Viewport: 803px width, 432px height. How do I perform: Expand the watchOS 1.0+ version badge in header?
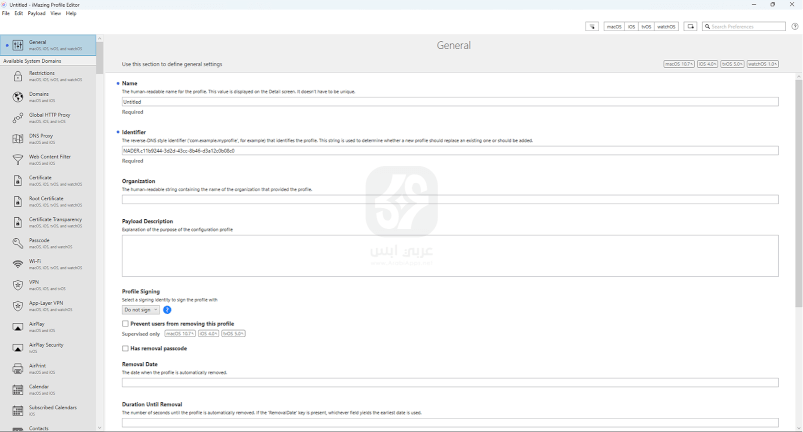point(763,64)
